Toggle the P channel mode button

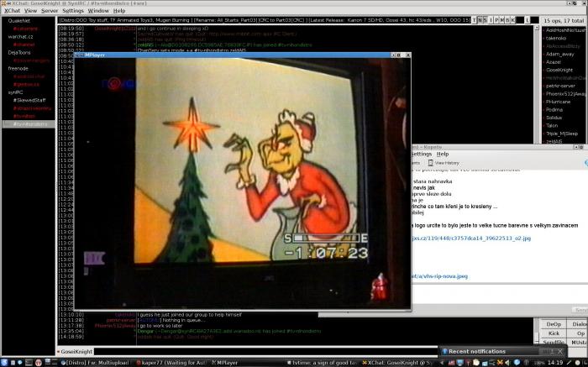[x=496, y=20]
